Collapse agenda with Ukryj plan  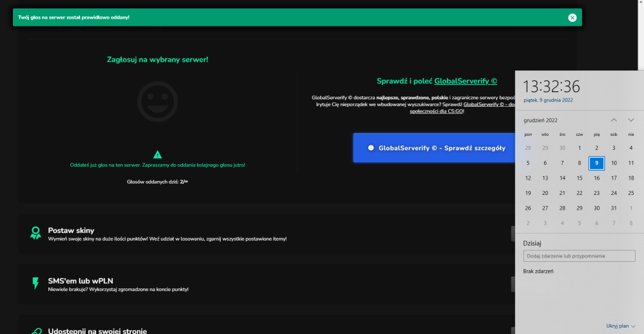tap(621, 326)
